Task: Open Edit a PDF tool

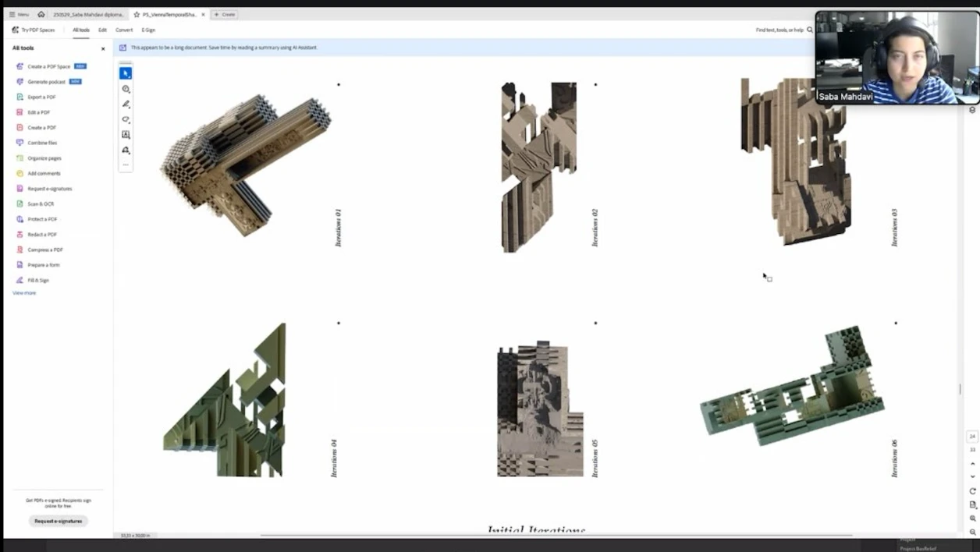Action: pyautogui.click(x=33, y=112)
